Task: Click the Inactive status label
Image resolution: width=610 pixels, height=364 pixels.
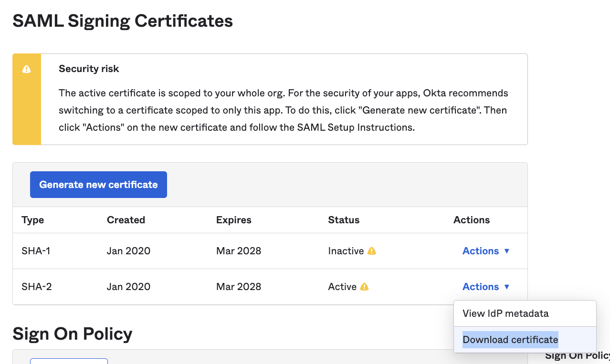Action: click(x=346, y=251)
